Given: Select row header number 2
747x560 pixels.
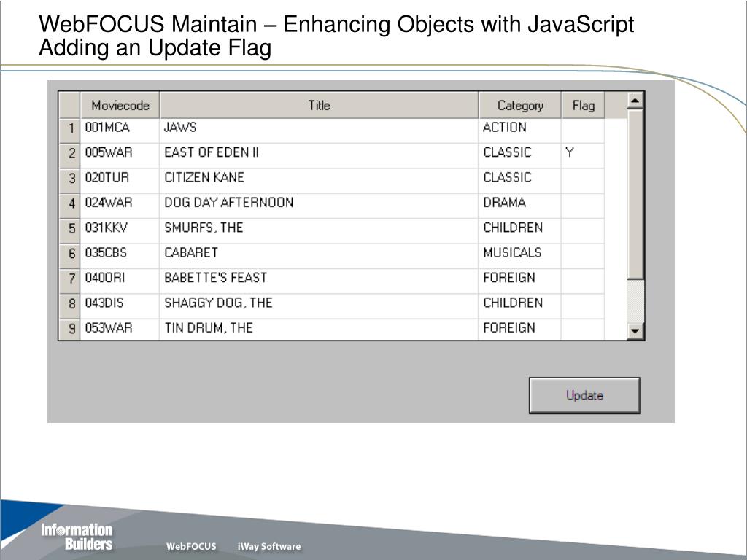Looking at the screenshot, I should click(69, 156).
